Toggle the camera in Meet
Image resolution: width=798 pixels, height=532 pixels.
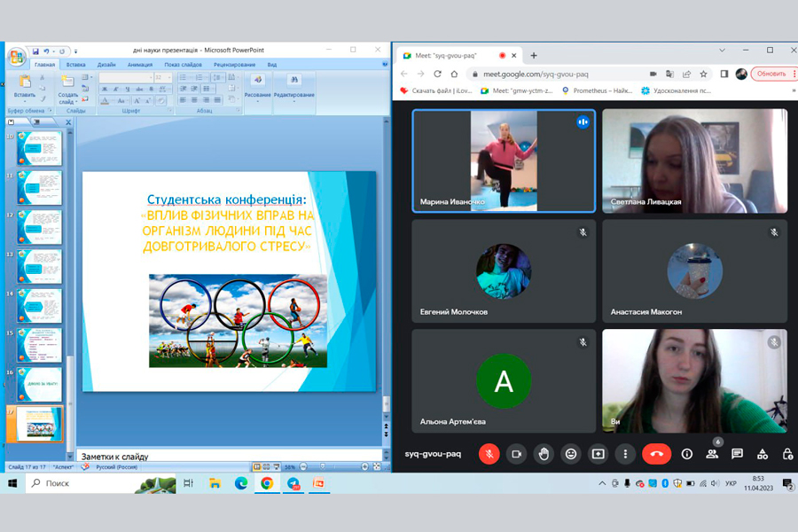(516, 454)
